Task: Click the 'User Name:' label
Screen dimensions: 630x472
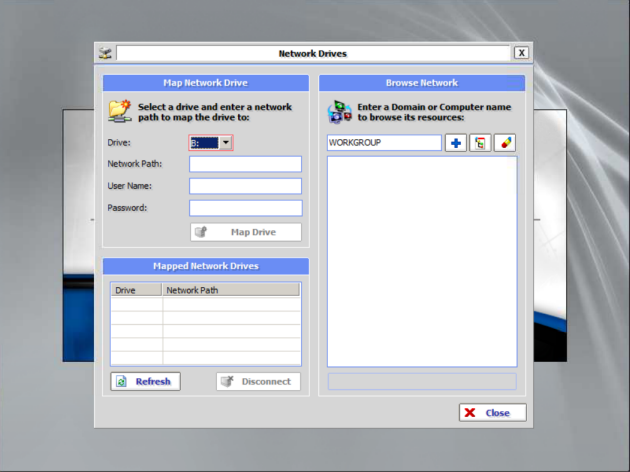Action: pos(129,186)
